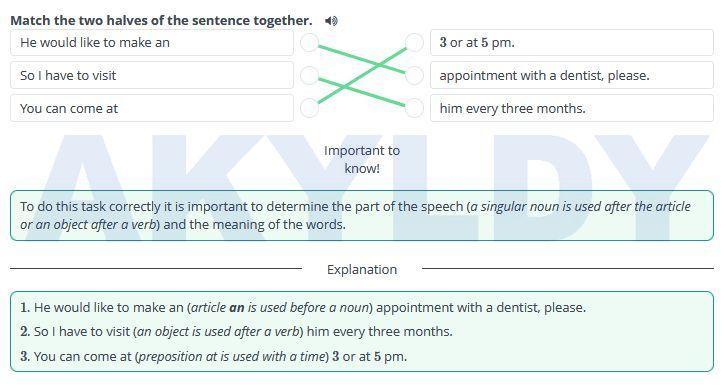The height and width of the screenshot is (387, 727).
Task: Click the 'Explanation' section divider label
Action: pyautogui.click(x=362, y=269)
